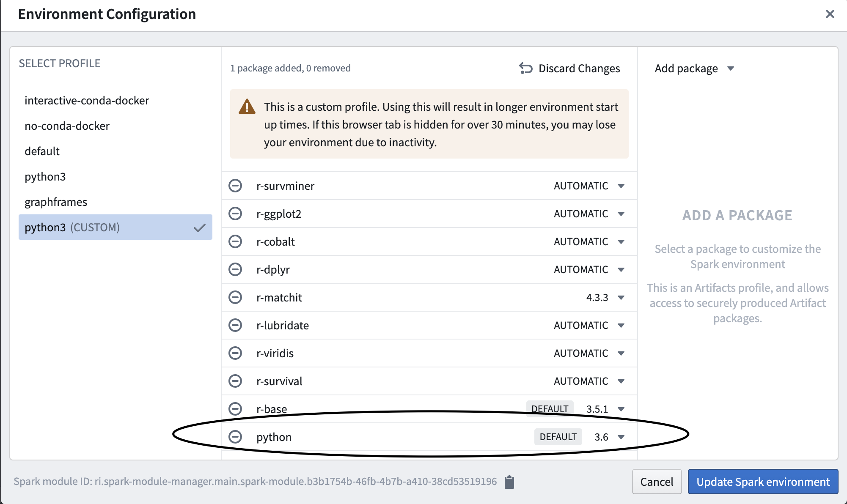Remove the r-survminer package

click(x=235, y=186)
